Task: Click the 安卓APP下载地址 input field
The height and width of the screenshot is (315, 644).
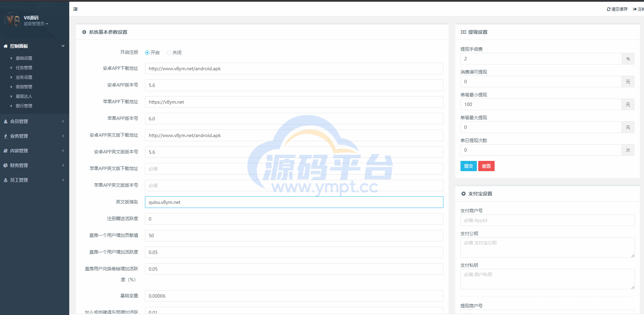Action: point(294,69)
